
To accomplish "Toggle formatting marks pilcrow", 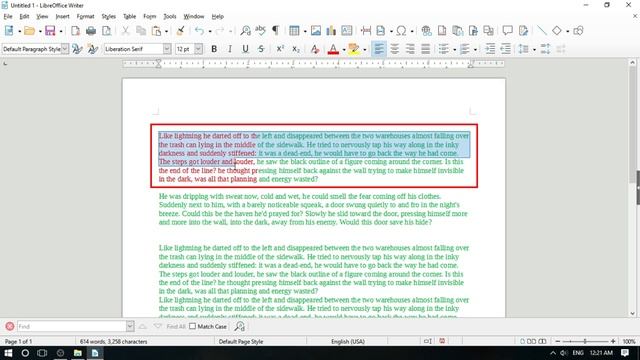I will click(x=276, y=31).
